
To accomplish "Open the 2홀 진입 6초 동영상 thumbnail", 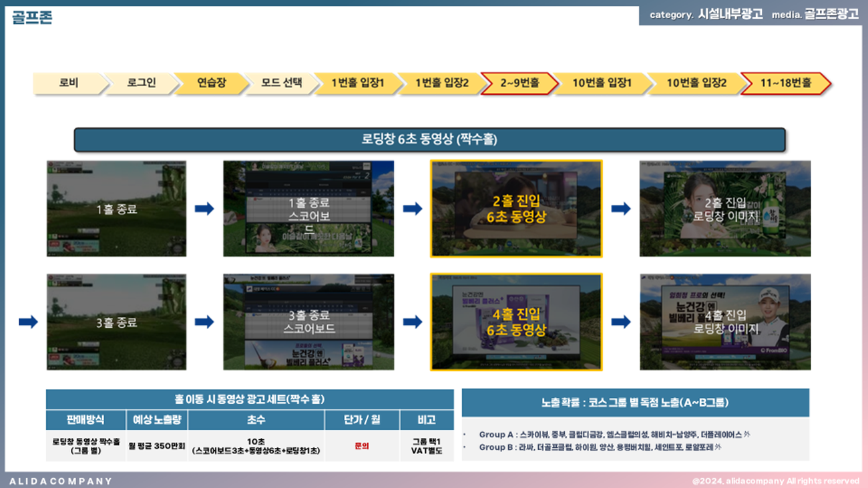I will click(516, 208).
